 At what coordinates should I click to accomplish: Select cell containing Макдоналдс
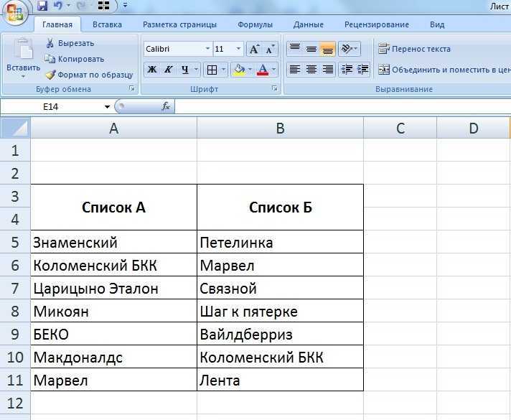pyautogui.click(x=113, y=357)
